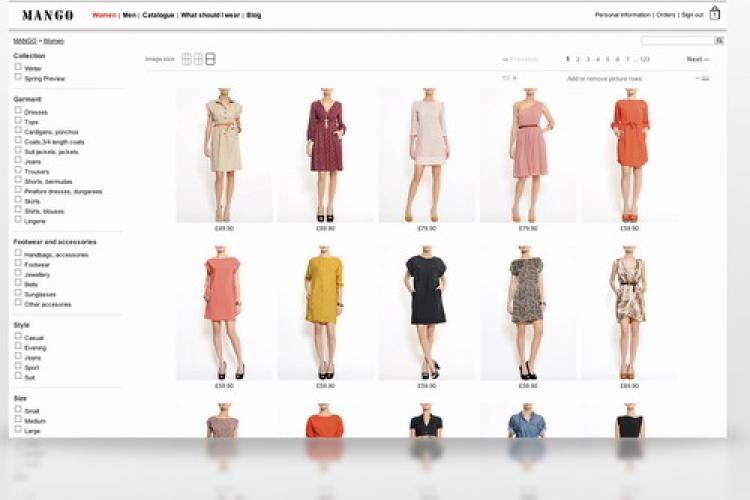The image size is (750, 500).
Task: Open the coral sleeveless dress thumbnail
Action: coord(224,313)
